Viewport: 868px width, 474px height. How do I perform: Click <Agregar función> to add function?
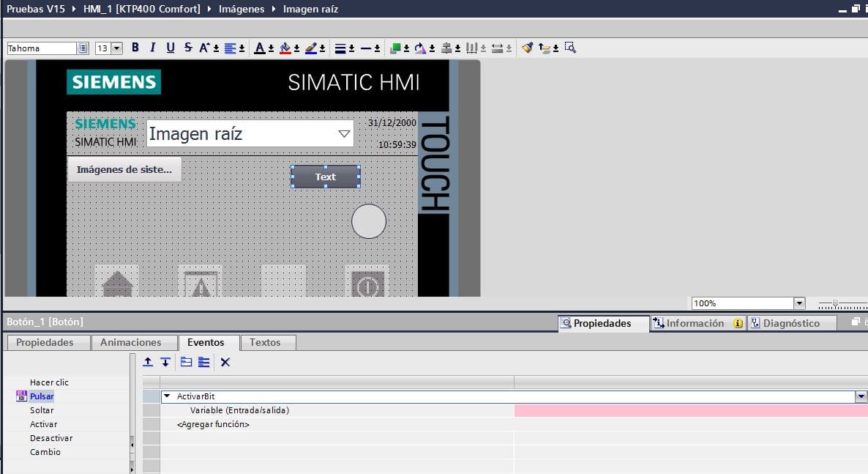click(x=213, y=424)
